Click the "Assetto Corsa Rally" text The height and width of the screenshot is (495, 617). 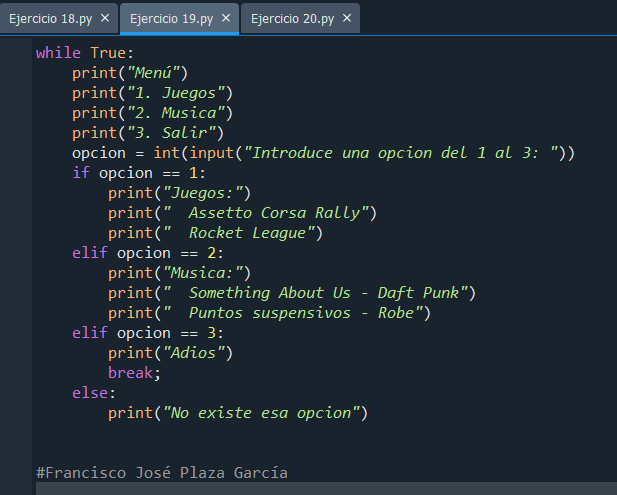pyautogui.click(x=280, y=213)
